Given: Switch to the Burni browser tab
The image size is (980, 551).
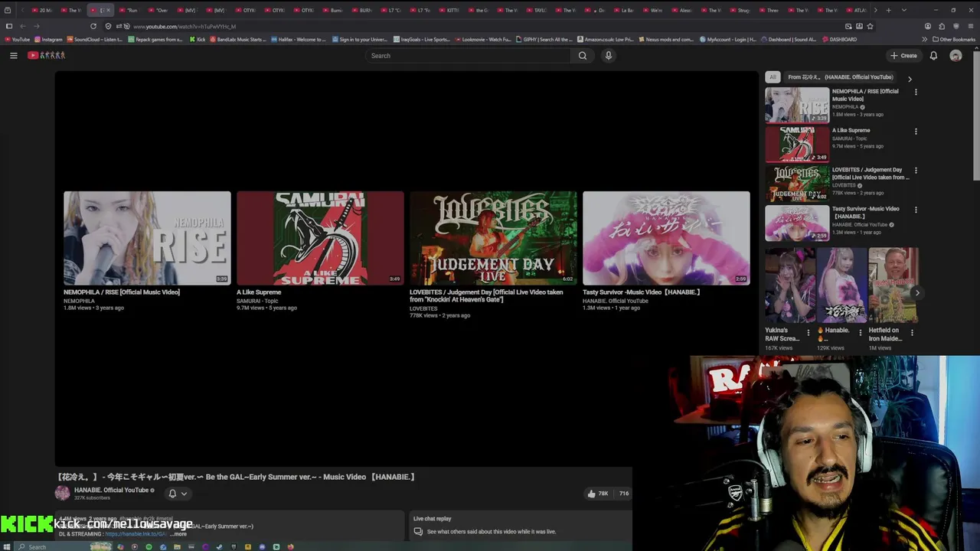Looking at the screenshot, I should tap(333, 10).
